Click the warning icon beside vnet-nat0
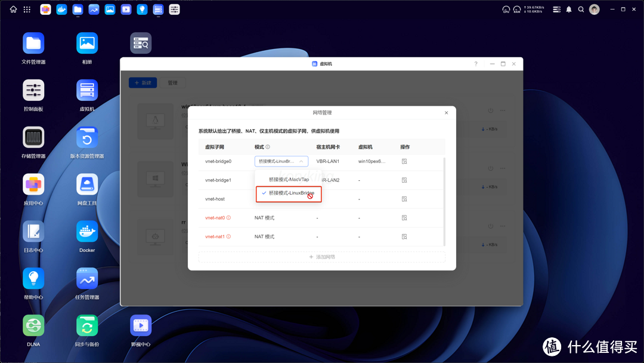The height and width of the screenshot is (363, 644). 230,217
